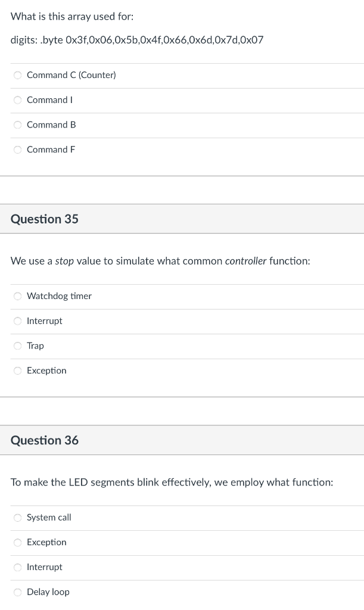The height and width of the screenshot is (610, 364).
Task: Select the Delay loop answer
Action: click(x=18, y=592)
